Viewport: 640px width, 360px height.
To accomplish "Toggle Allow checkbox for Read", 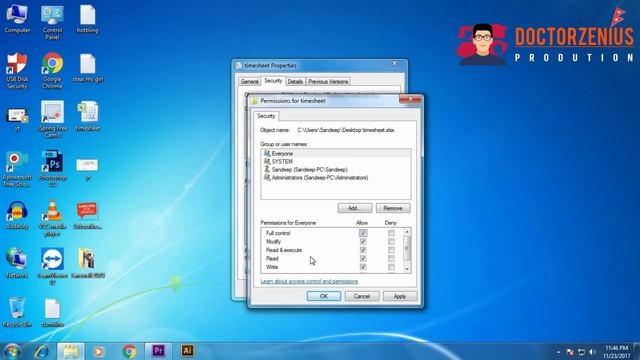I will [363, 259].
